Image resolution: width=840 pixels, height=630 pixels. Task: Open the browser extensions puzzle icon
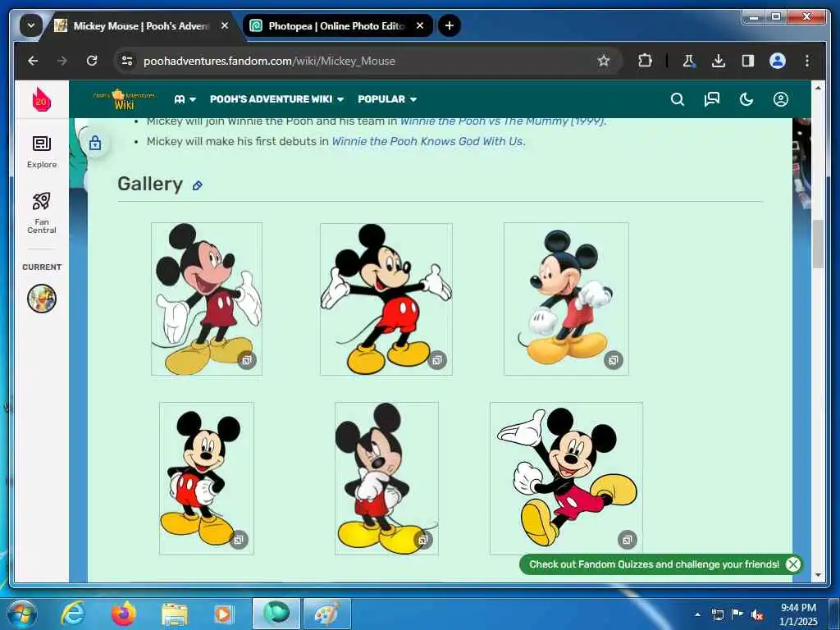coord(645,61)
